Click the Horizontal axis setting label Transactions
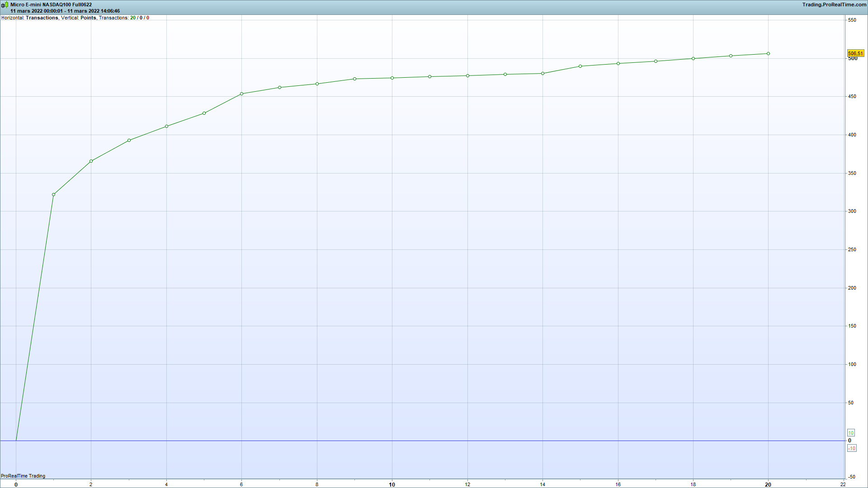Viewport: 868px width, 488px height. pyautogui.click(x=42, y=18)
